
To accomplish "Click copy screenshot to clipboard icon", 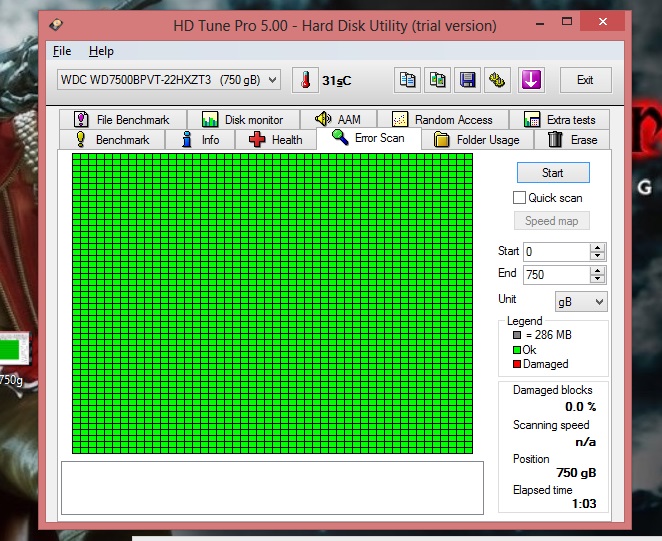I will click(x=437, y=80).
